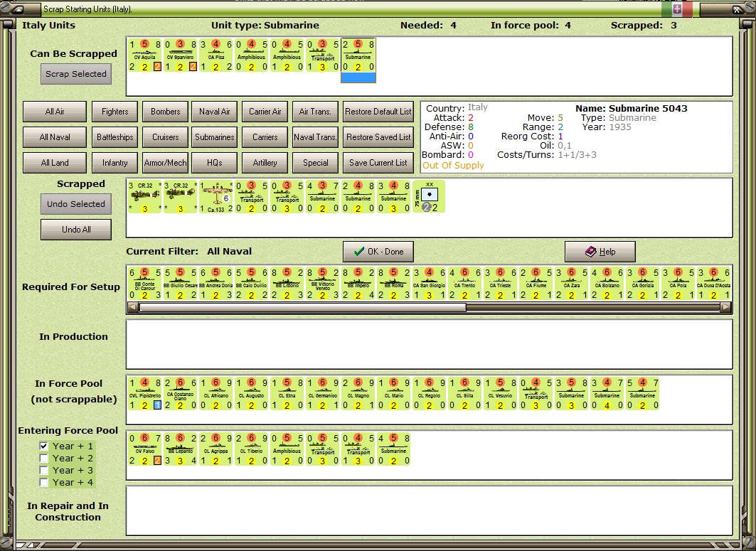The image size is (756, 551).
Task: Enable the Year + 3 checkbox
Action: pyautogui.click(x=44, y=470)
